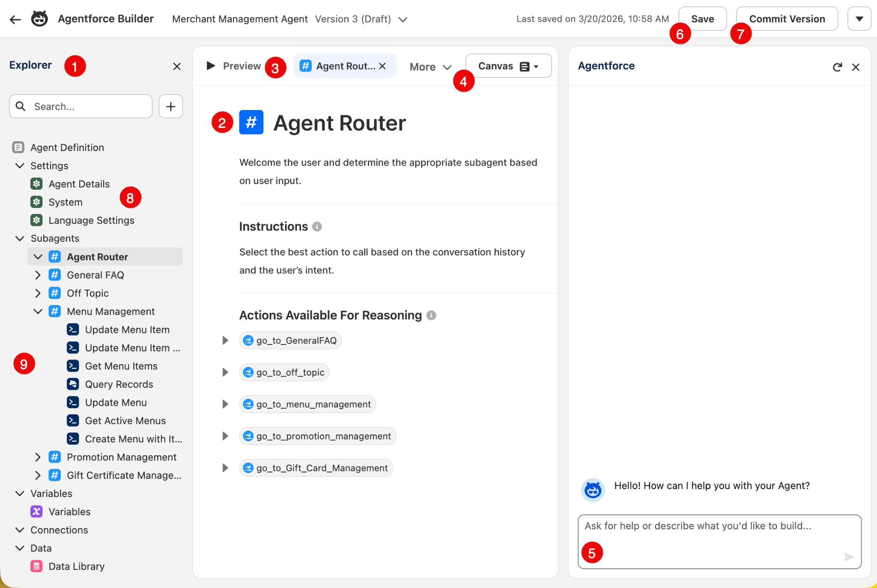The width and height of the screenshot is (877, 588).
Task: Open Agent Definition in the explorer
Action: click(67, 148)
